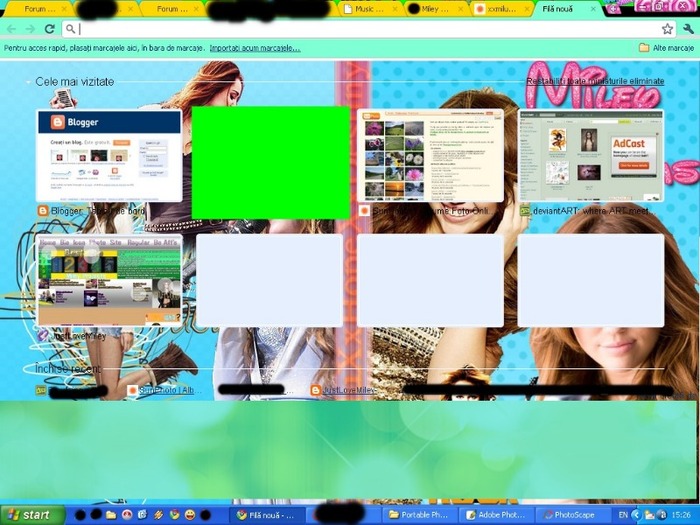Click the red round quick launch icon
The image size is (700, 525).
127,515
